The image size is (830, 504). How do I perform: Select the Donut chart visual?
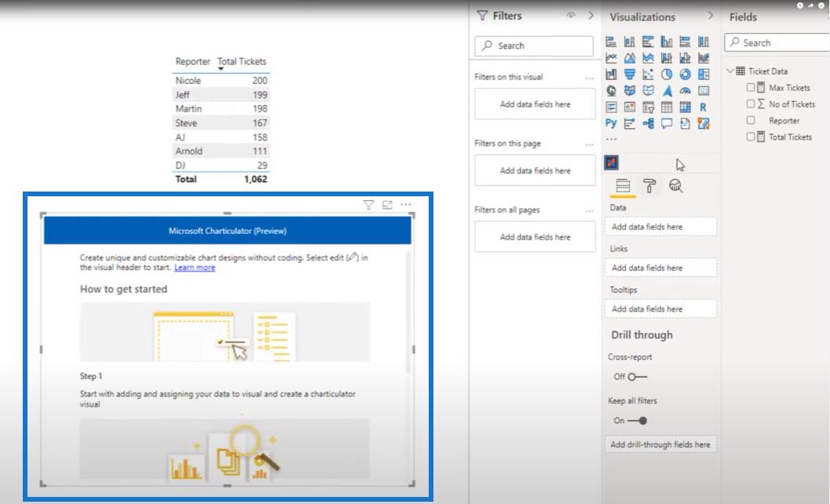[x=685, y=74]
